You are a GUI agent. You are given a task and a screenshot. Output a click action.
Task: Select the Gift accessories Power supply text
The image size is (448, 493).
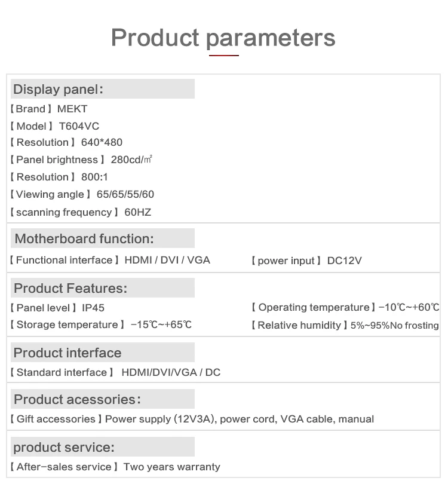click(192, 419)
